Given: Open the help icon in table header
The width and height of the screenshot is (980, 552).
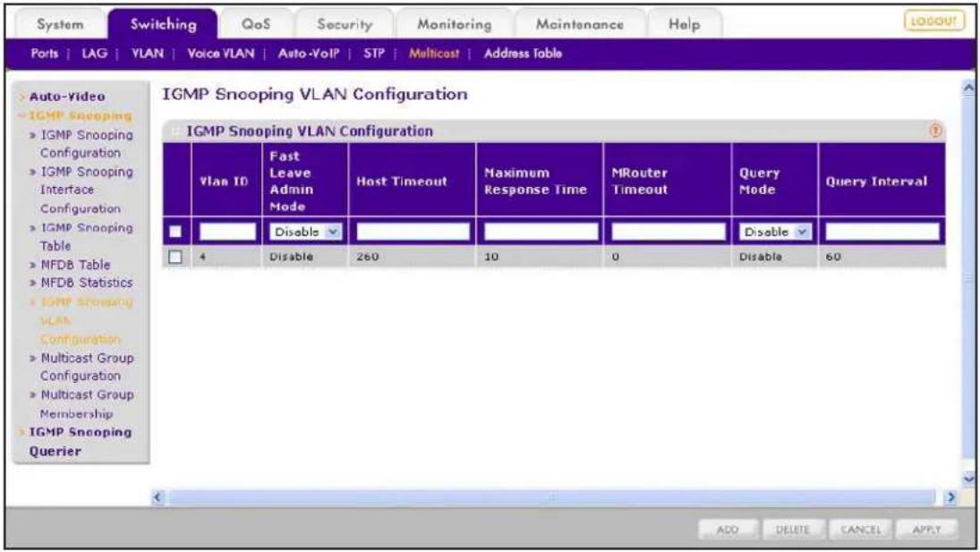Looking at the screenshot, I should [935, 131].
